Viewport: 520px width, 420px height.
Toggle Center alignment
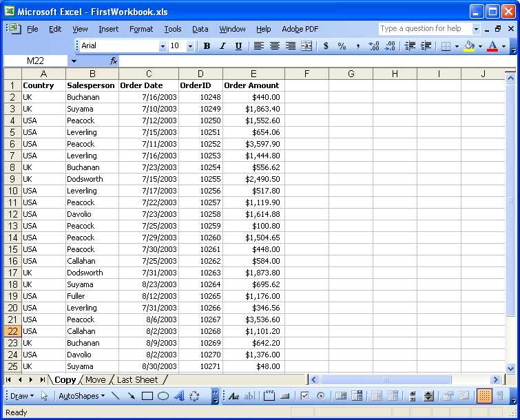(275, 45)
